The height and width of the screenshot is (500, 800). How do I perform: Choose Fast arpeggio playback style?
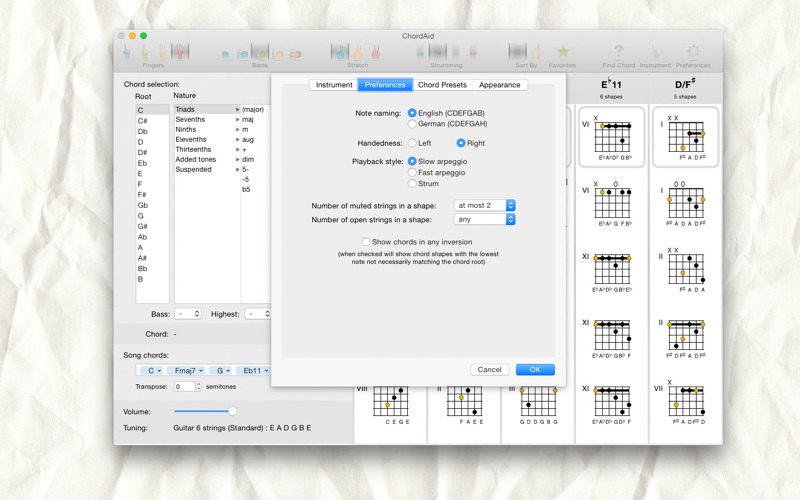(x=412, y=172)
